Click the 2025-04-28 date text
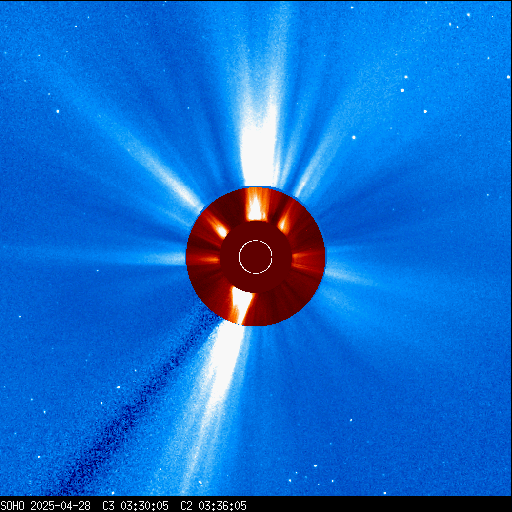The image size is (512, 512). [60, 506]
